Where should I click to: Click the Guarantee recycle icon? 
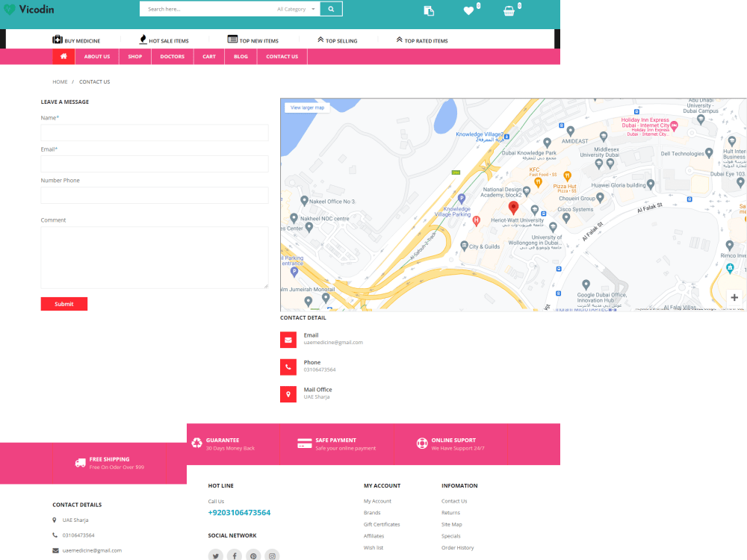[196, 443]
